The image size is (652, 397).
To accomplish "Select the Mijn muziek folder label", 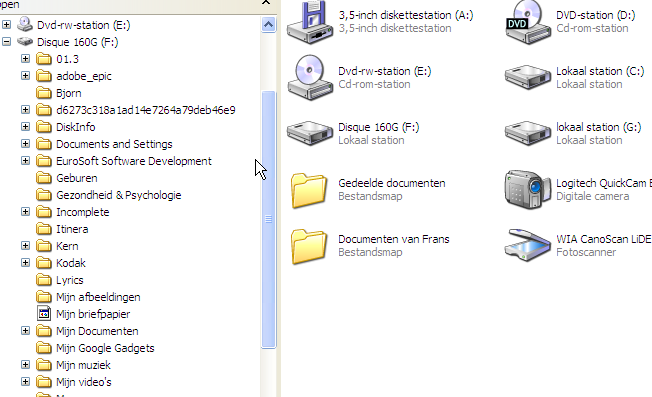I will click(x=84, y=365).
